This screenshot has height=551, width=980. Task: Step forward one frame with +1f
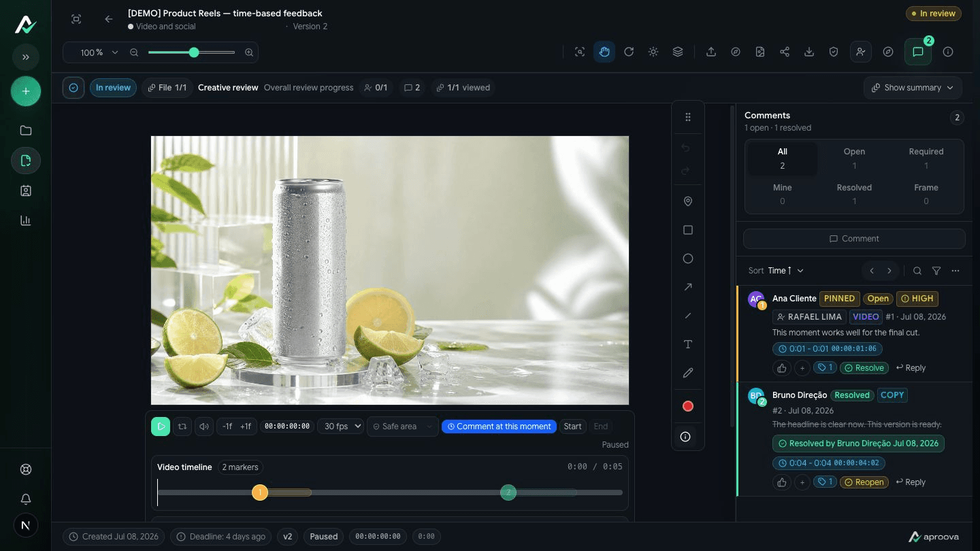(246, 427)
